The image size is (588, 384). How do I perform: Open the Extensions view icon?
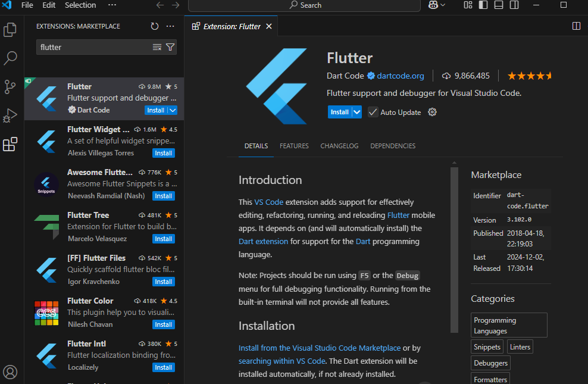(10, 144)
